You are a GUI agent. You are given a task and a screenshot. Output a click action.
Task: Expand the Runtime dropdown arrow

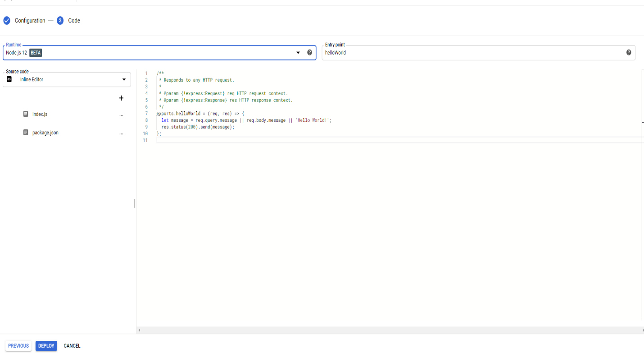coord(298,53)
